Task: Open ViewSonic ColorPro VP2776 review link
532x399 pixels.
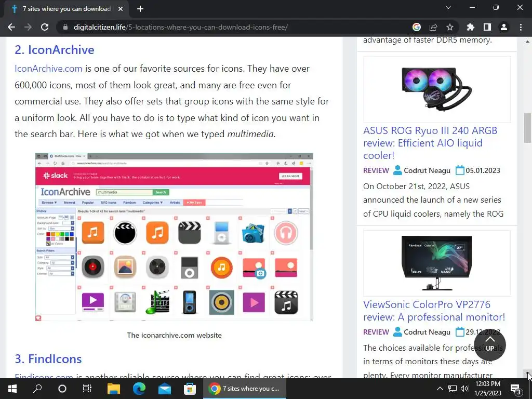Action: [434, 311]
